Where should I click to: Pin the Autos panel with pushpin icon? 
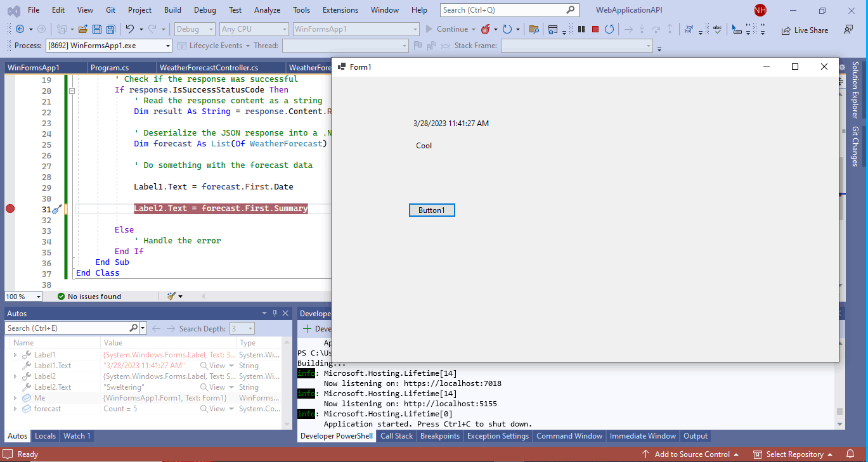click(x=275, y=314)
